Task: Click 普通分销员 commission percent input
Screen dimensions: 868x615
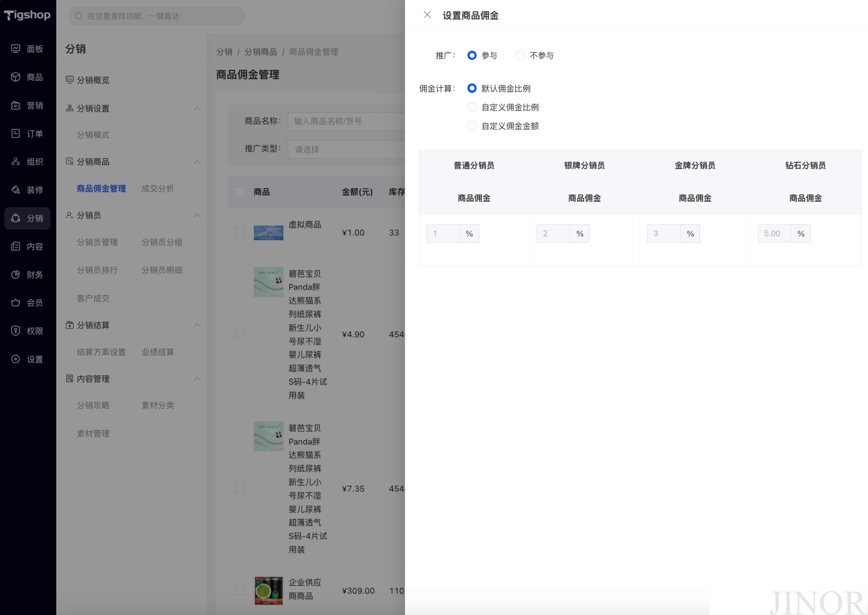Action: click(x=443, y=233)
